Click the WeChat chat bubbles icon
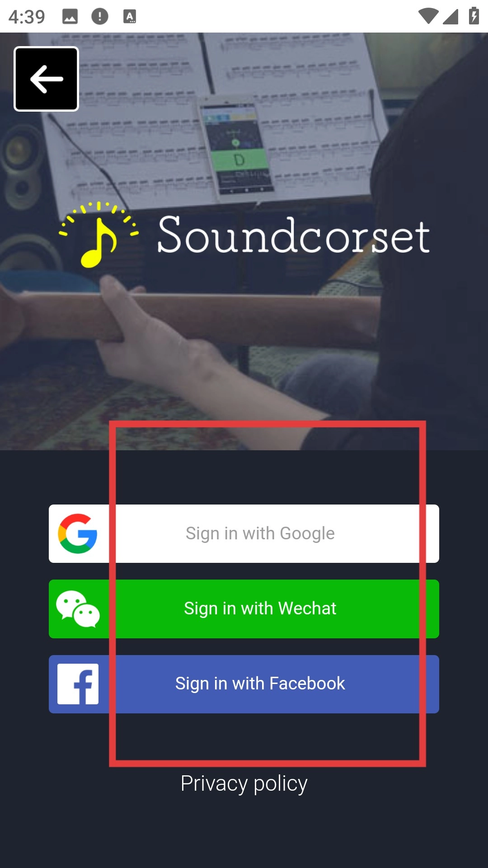The image size is (488, 868). coord(78,609)
